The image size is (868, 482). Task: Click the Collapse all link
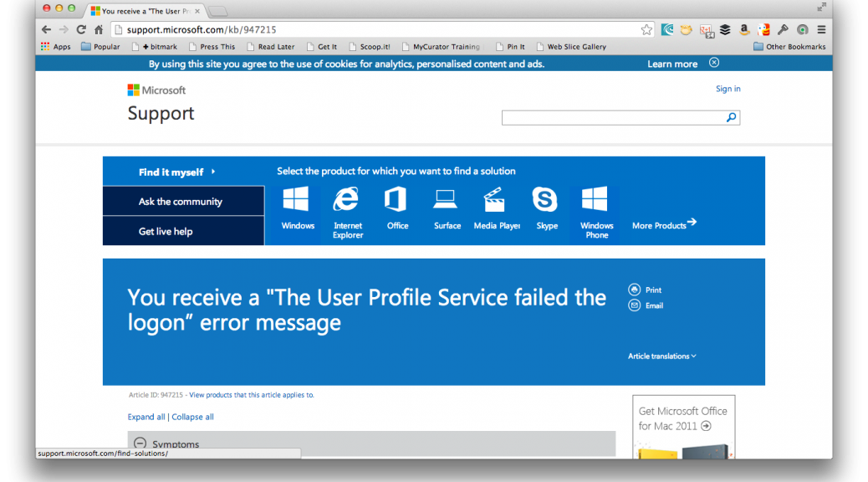tap(192, 417)
